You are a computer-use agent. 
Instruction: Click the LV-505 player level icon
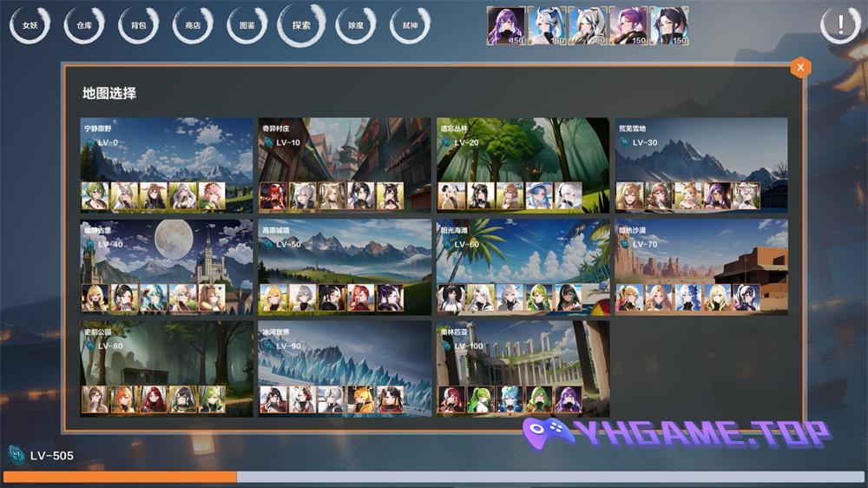pos(16,455)
